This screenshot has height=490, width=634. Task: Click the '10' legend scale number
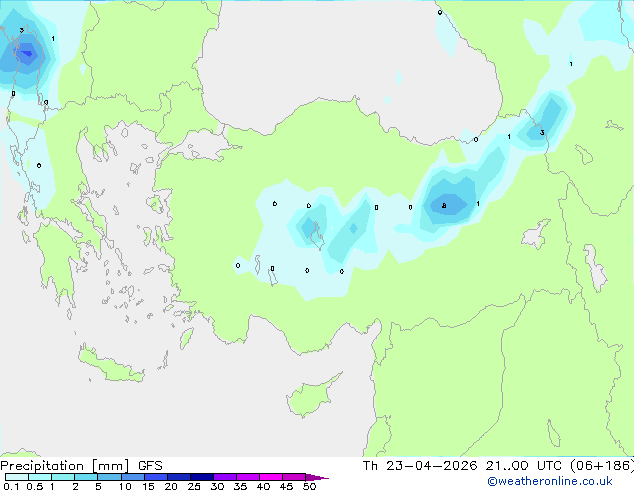(125, 486)
